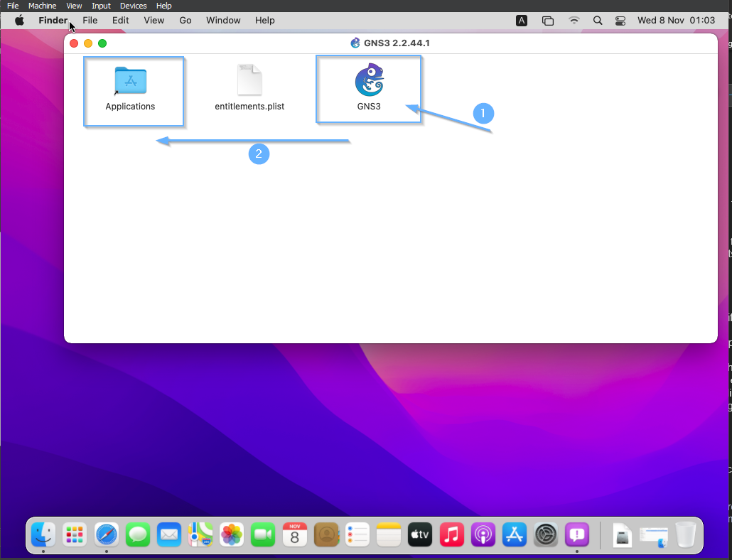Viewport: 732px width, 560px height.
Task: Open Safari from the Dock
Action: point(107,534)
